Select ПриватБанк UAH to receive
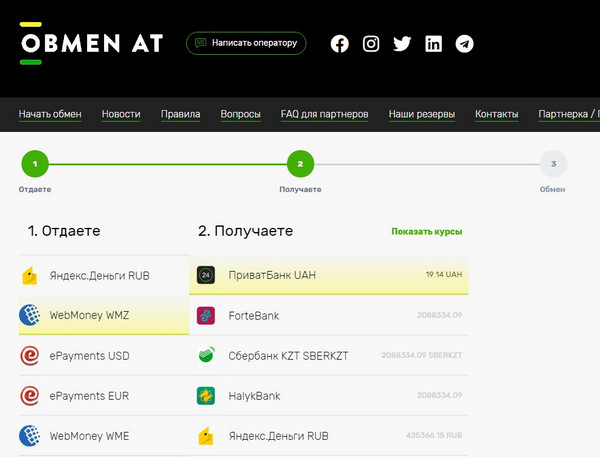Screen dimensions: 600x457 (329, 275)
